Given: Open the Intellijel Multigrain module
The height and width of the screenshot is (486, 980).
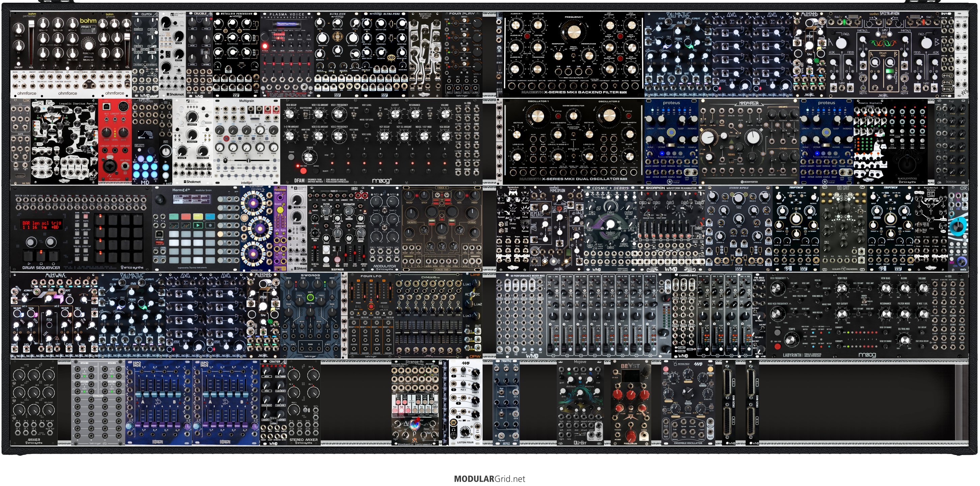Looking at the screenshot, I should (247, 142).
